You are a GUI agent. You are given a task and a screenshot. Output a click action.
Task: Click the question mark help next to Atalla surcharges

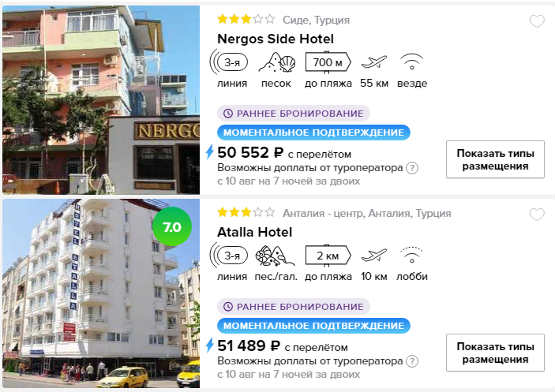coord(412,361)
